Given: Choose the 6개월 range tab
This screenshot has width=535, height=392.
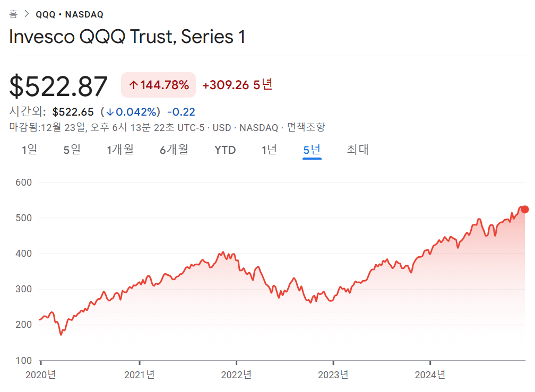Looking at the screenshot, I should click(174, 150).
